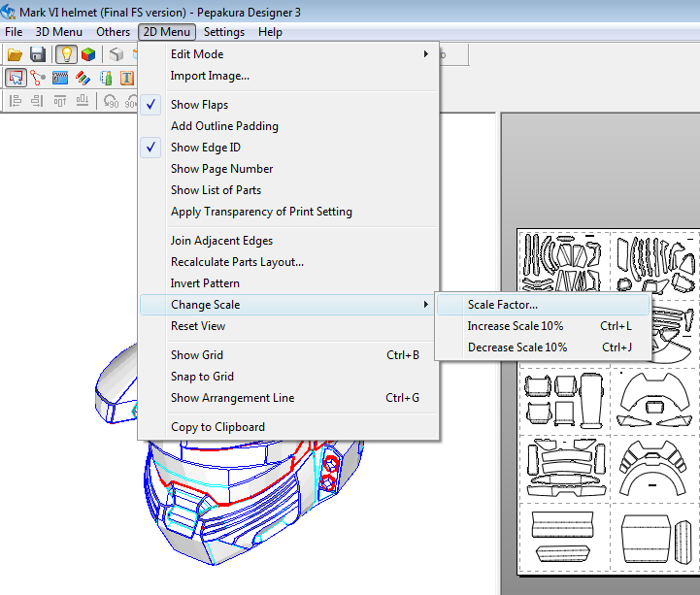Select the colored pencils edge color tool
The height and width of the screenshot is (595, 700).
point(83,78)
